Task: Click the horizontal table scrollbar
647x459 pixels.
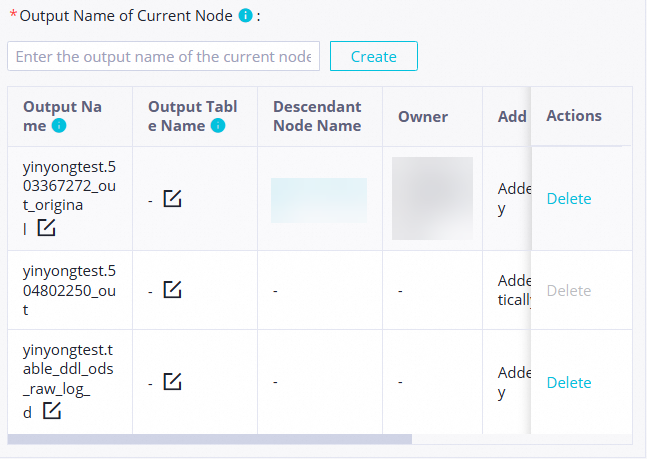Action: 210,438
